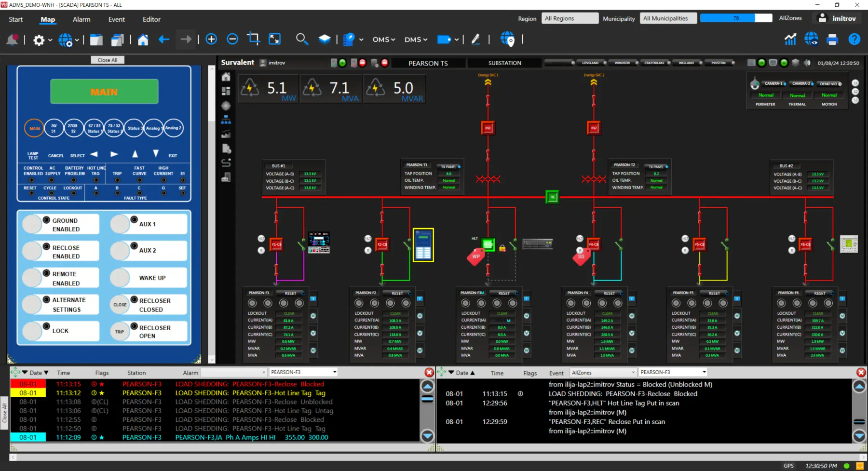Open the AllZones event filter dropdown

pyautogui.click(x=603, y=373)
